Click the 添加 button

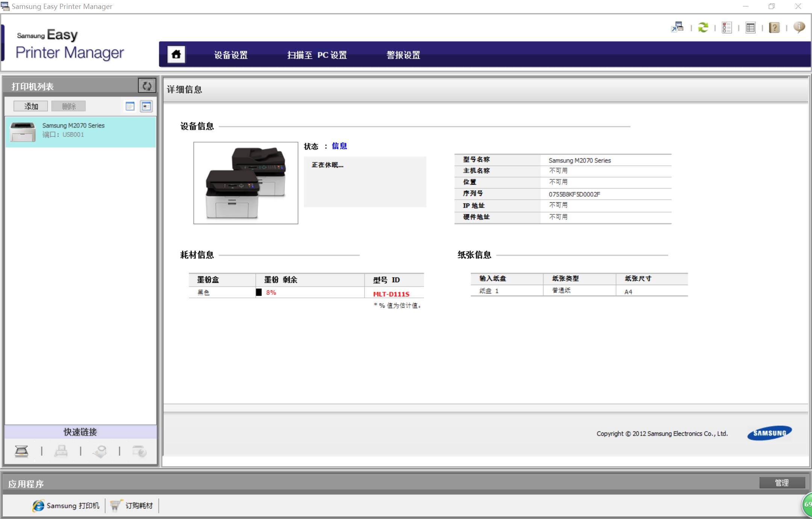click(x=31, y=106)
